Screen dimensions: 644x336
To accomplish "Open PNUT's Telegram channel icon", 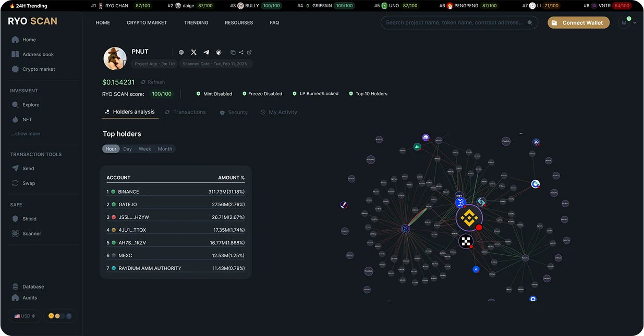I will pos(206,52).
